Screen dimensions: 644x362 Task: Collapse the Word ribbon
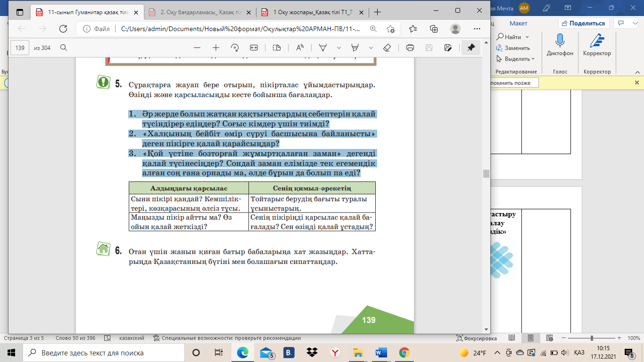pyautogui.click(x=637, y=72)
